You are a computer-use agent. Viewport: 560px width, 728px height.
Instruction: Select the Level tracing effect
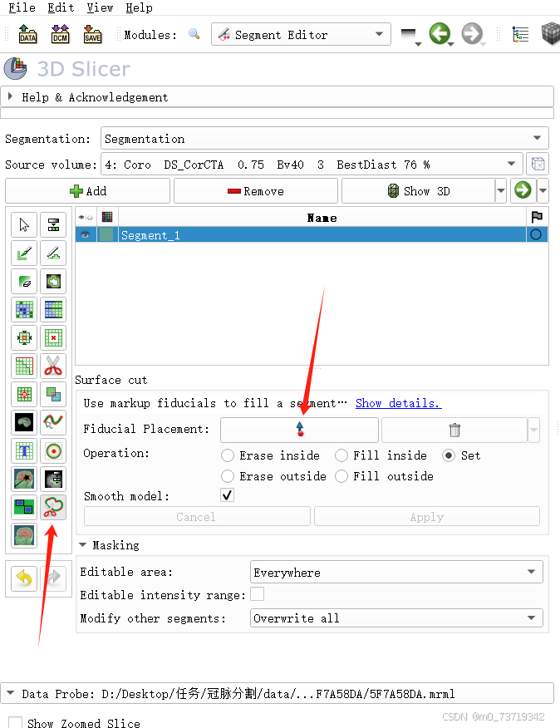coord(53,282)
